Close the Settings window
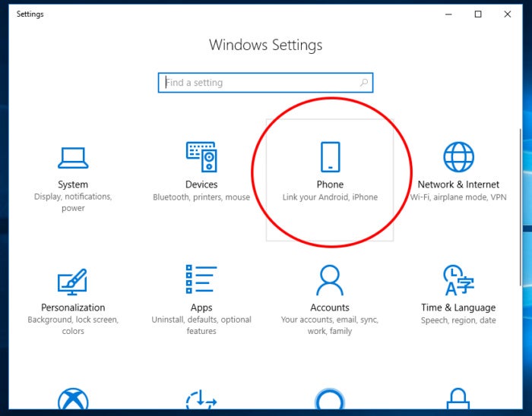 tap(507, 14)
